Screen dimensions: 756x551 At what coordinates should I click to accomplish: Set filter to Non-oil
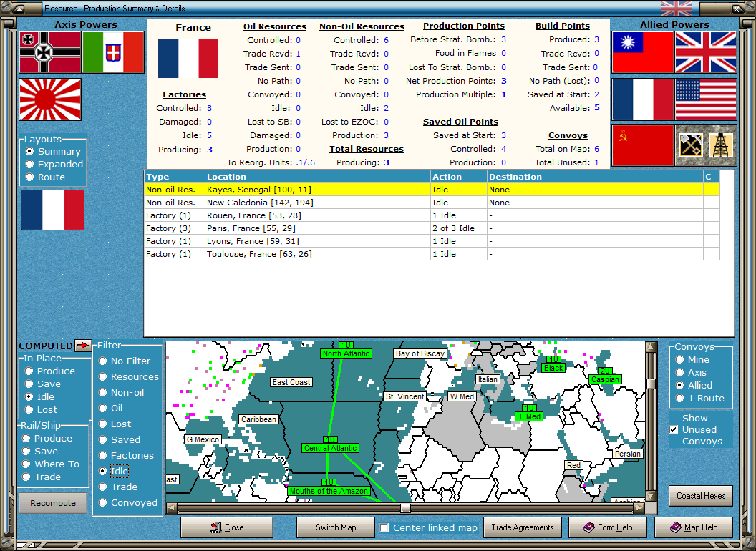tap(122, 393)
